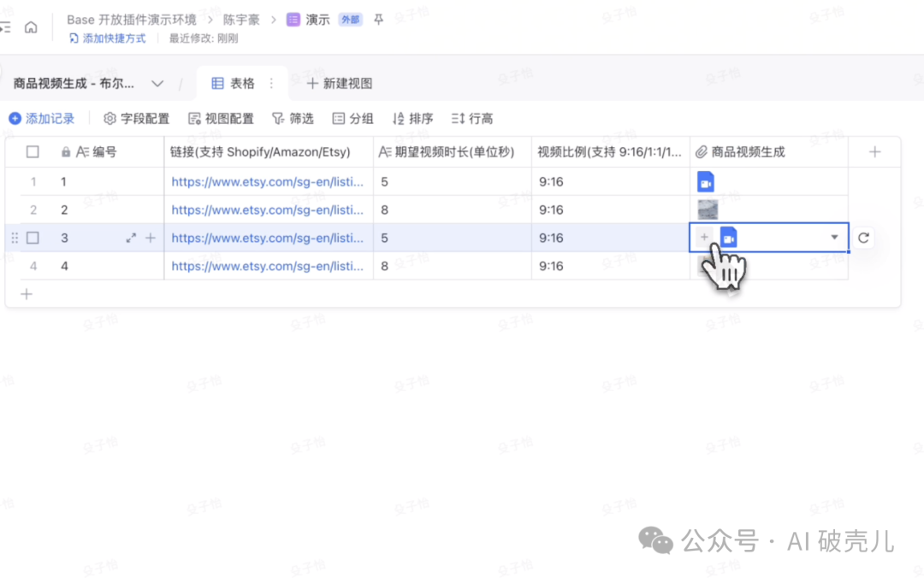
Task: Open the 排序 sort options
Action: [x=412, y=119]
